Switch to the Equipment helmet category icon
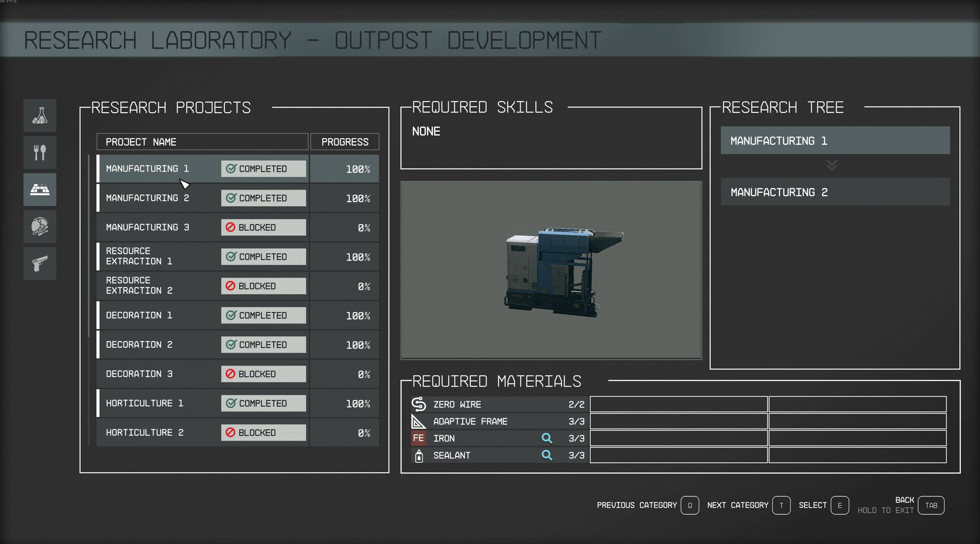 (39, 226)
